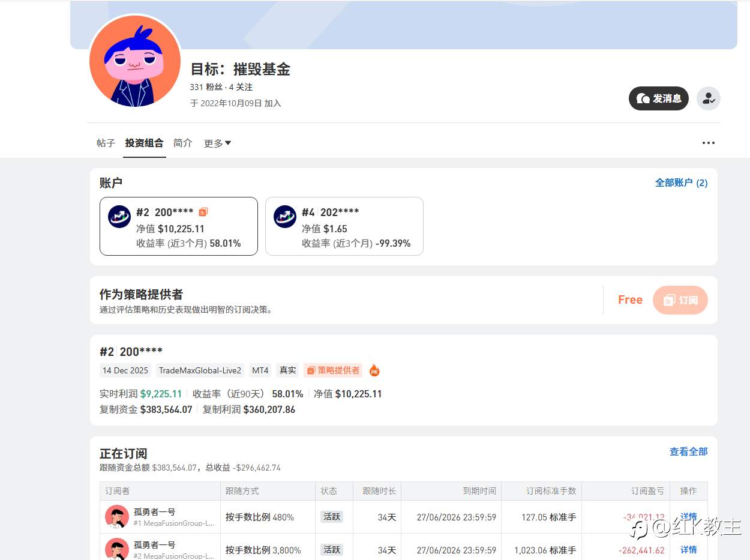Click copy funds value $383,564.07
The height and width of the screenshot is (560, 750).
(x=166, y=409)
